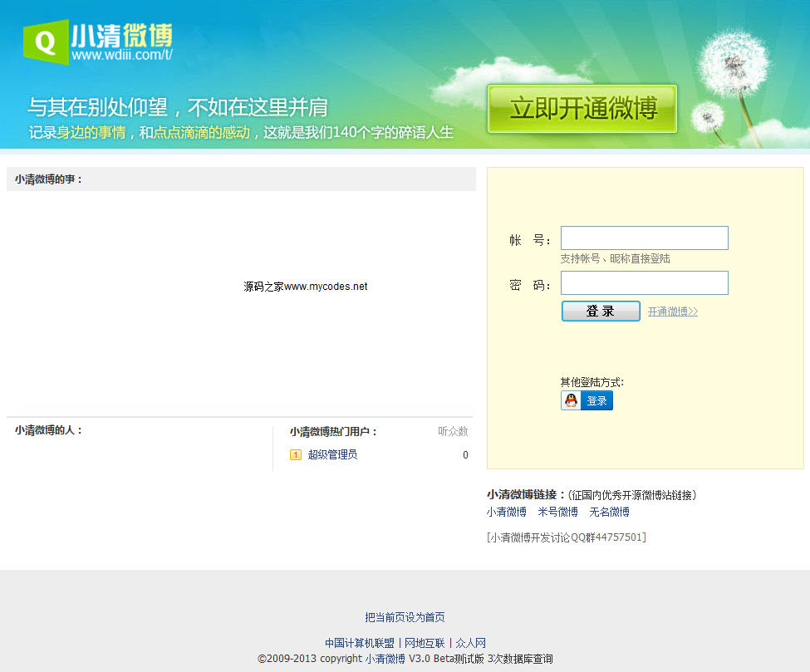Open the 超级管理员 user profile
810x672 pixels.
[332, 455]
